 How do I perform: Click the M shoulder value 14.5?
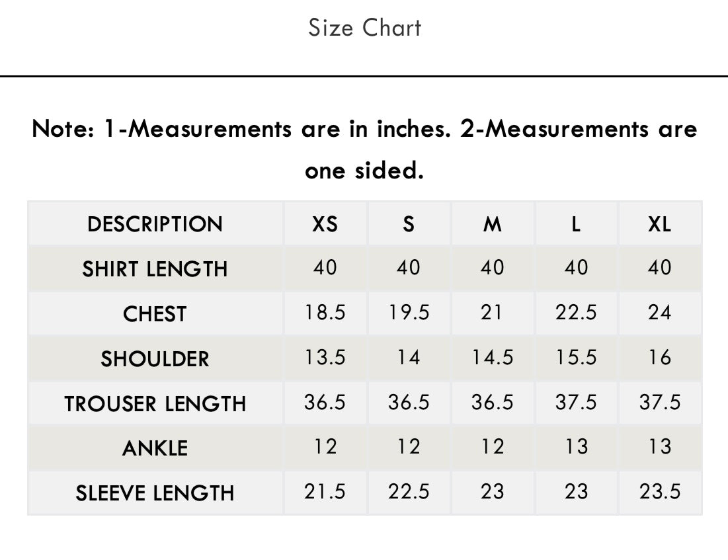pyautogui.click(x=492, y=358)
